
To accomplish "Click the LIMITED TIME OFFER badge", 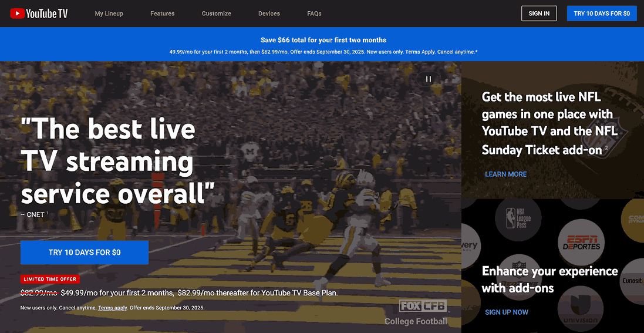I will 50,279.
